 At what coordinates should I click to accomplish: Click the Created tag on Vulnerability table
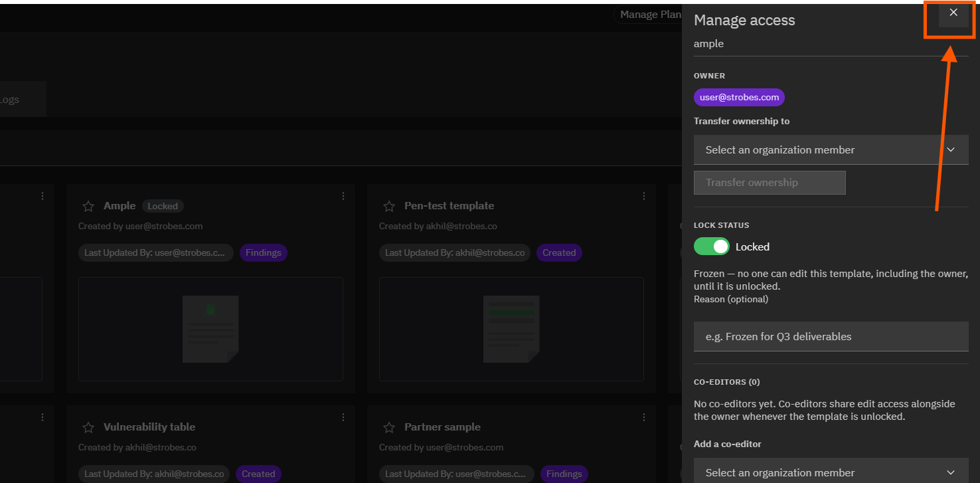click(258, 474)
